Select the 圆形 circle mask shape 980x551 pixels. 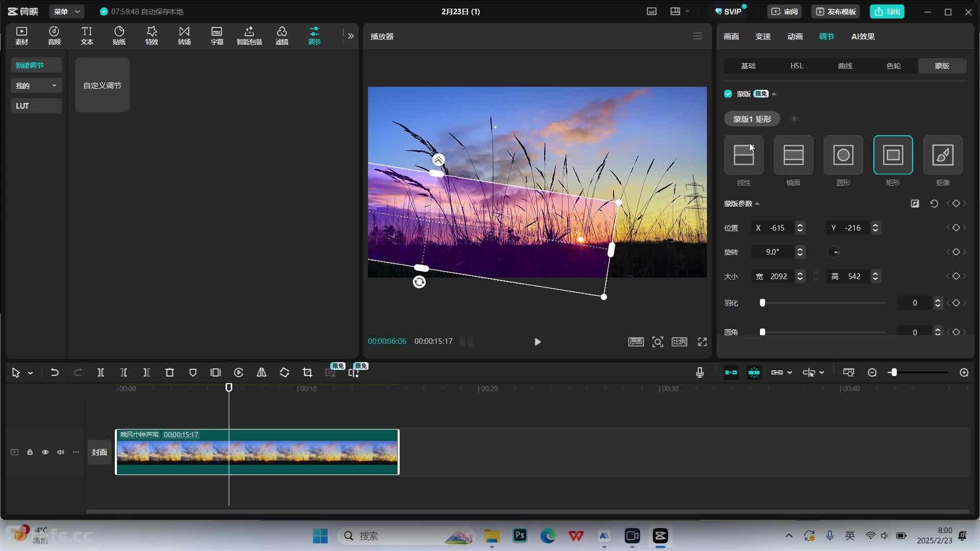tap(843, 155)
